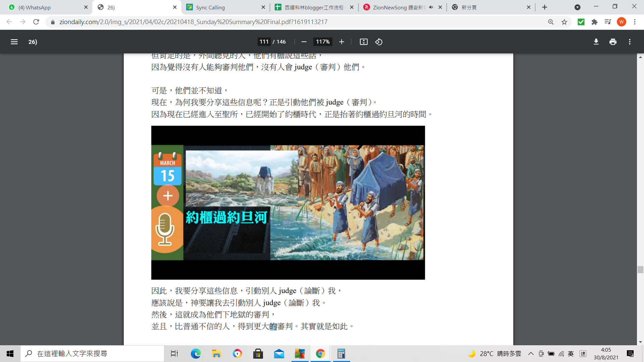The height and width of the screenshot is (362, 644).
Task: Go forward in browser history
Action: click(x=22, y=22)
